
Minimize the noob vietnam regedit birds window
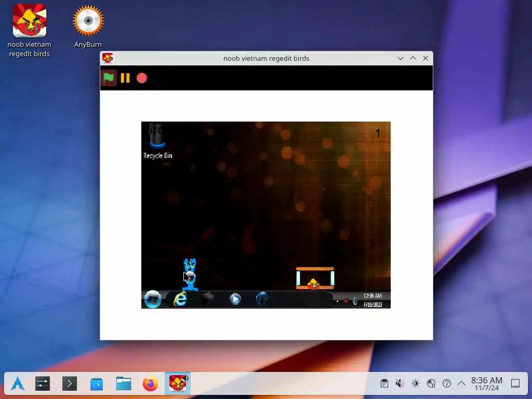[401, 58]
